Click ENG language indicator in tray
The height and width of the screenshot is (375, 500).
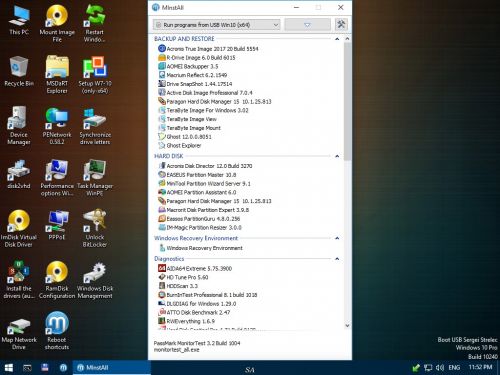[x=454, y=368]
